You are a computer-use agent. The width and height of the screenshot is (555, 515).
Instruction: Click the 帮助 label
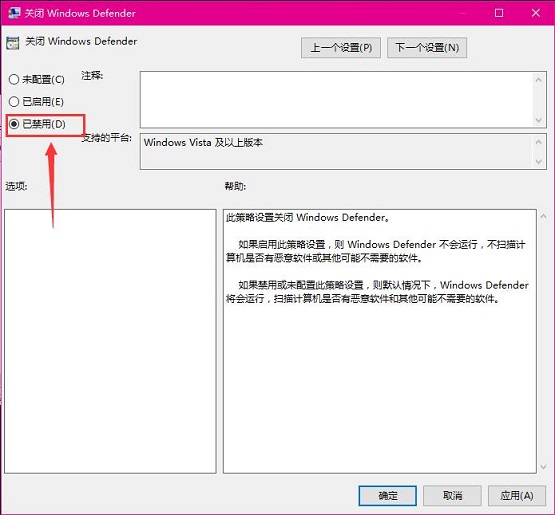coord(235,186)
